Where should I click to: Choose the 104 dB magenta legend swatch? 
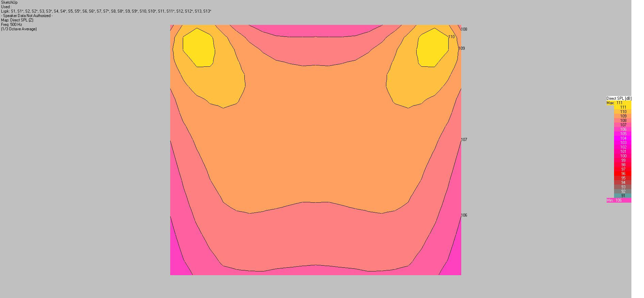pos(623,138)
